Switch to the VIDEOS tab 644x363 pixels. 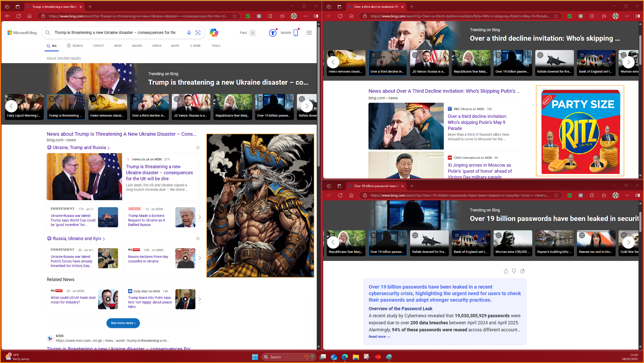tap(156, 46)
